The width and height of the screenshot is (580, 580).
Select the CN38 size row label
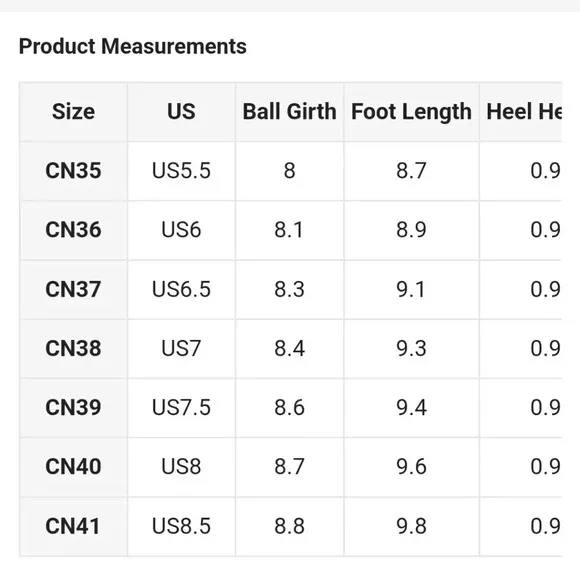[x=73, y=348]
